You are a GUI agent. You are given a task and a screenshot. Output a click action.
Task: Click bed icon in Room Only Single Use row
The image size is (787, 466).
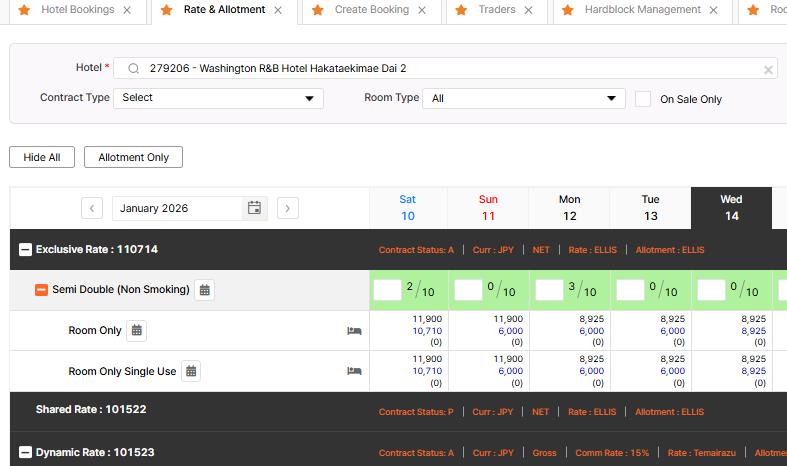[x=354, y=371]
